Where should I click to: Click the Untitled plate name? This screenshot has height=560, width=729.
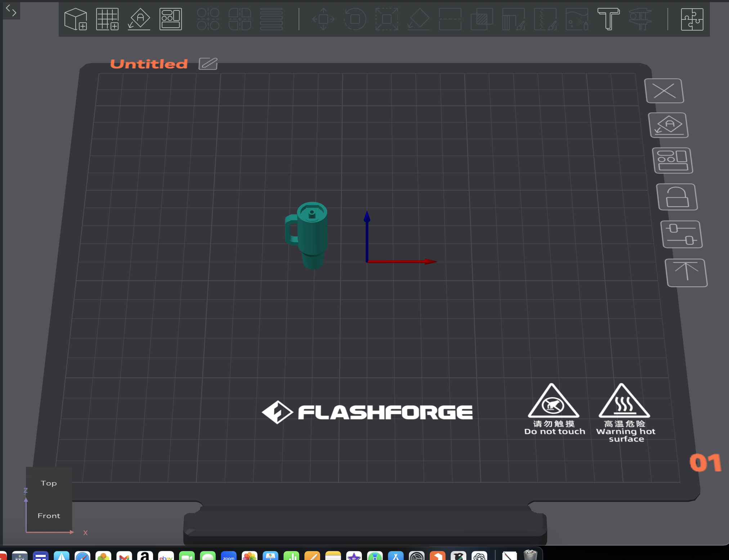click(149, 64)
